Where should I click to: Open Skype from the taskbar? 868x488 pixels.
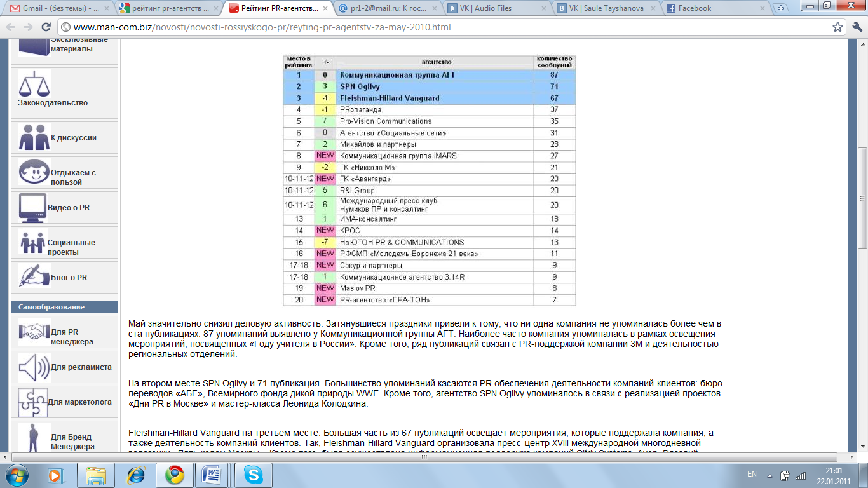pos(254,475)
